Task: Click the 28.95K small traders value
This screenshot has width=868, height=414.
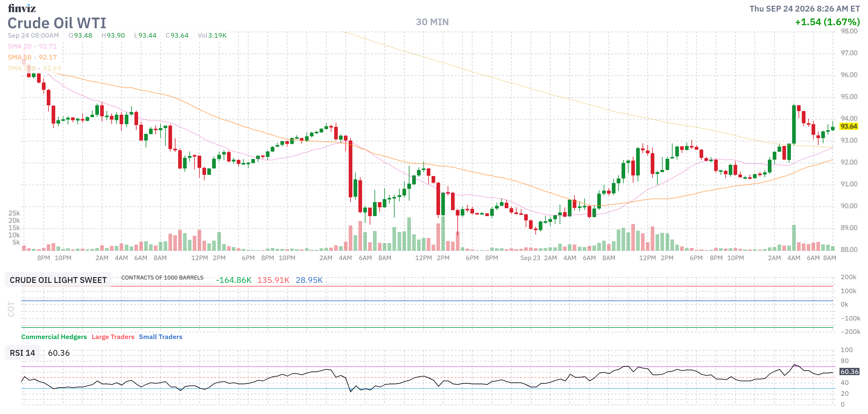Action: tap(309, 280)
